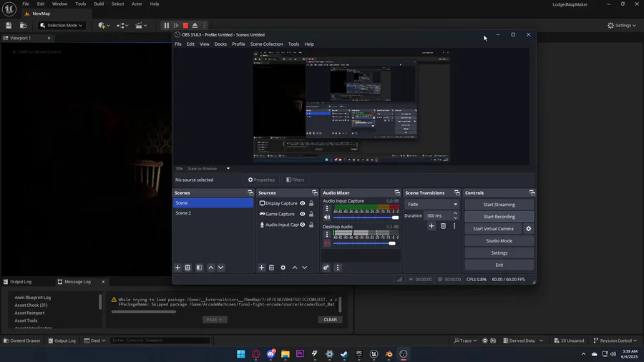
Task: Open Audio Input Capture options dots
Action: (x=327, y=208)
